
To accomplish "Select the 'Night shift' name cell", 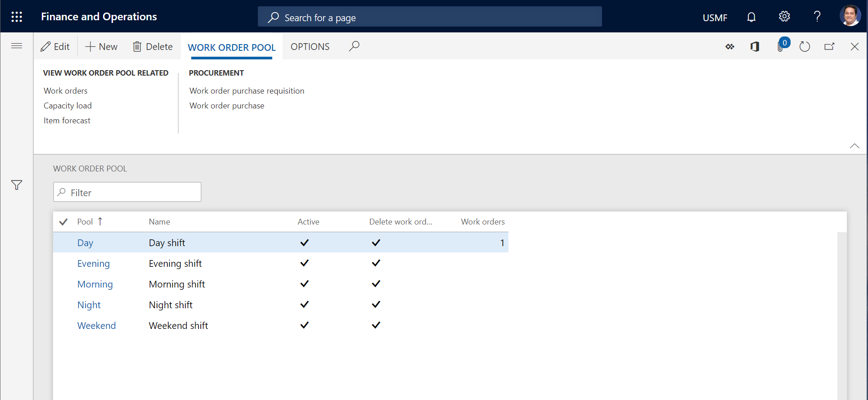I will click(x=171, y=305).
